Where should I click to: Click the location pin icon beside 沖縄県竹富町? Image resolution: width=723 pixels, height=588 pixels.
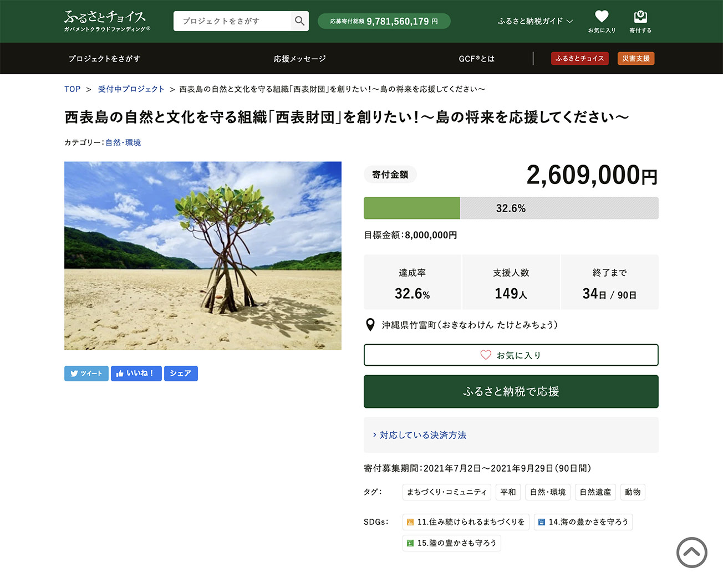pos(370,325)
